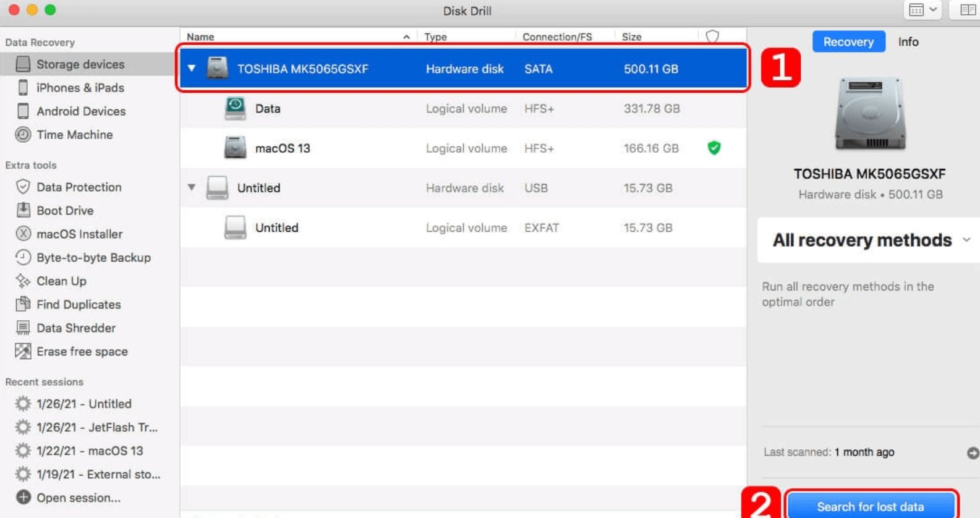
Task: Click EXFAT file system cell
Action: tap(541, 227)
